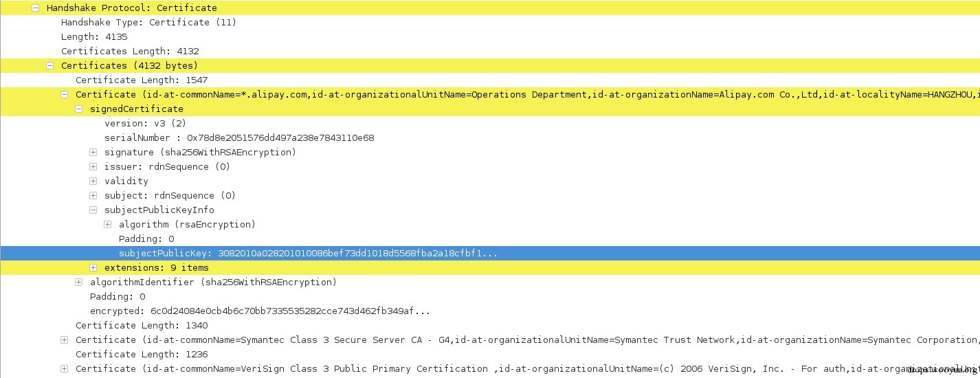This screenshot has width=980, height=378.
Task: Expand the validity node
Action: pyautogui.click(x=93, y=181)
